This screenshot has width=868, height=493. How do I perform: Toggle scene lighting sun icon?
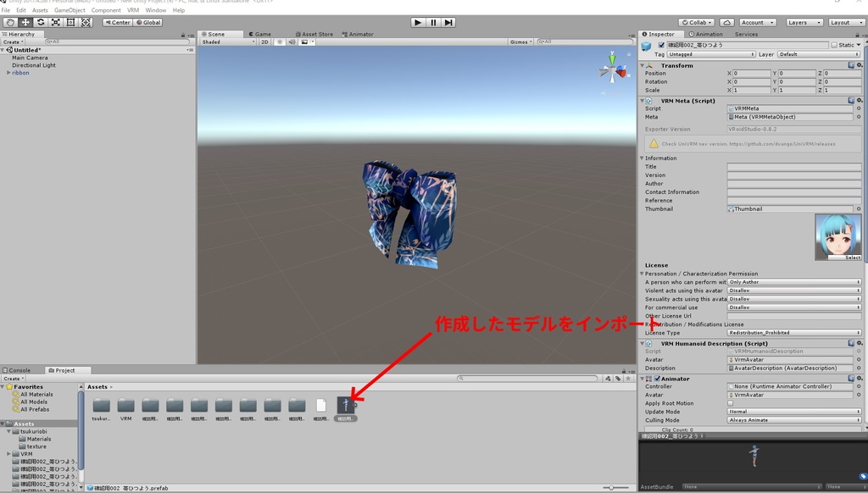click(x=280, y=42)
